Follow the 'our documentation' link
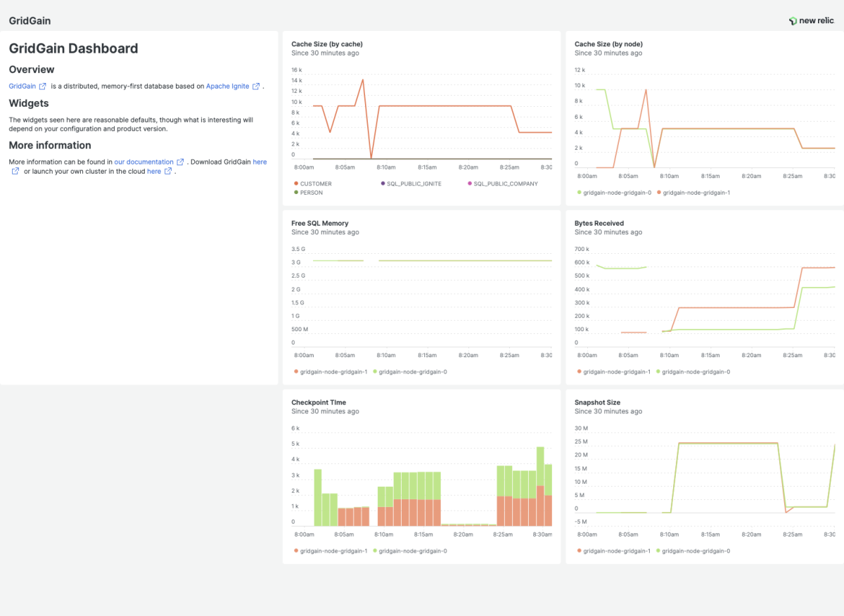The image size is (844, 616). click(143, 162)
